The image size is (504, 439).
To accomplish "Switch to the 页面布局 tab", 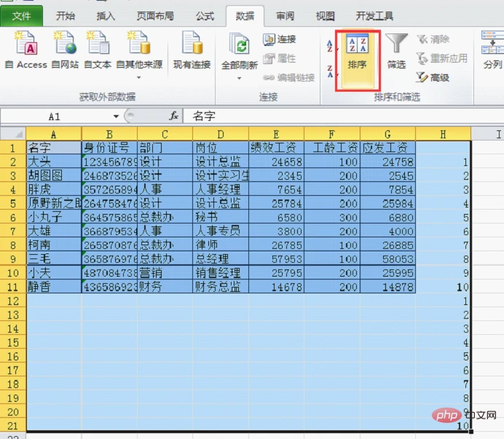I will (x=155, y=16).
